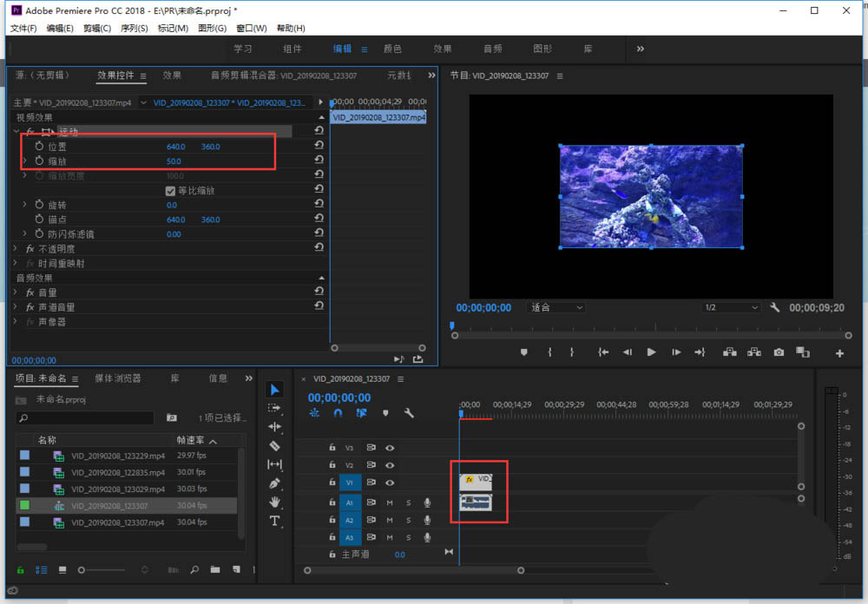
Task: Solo the A2 audio track
Action: tap(409, 521)
